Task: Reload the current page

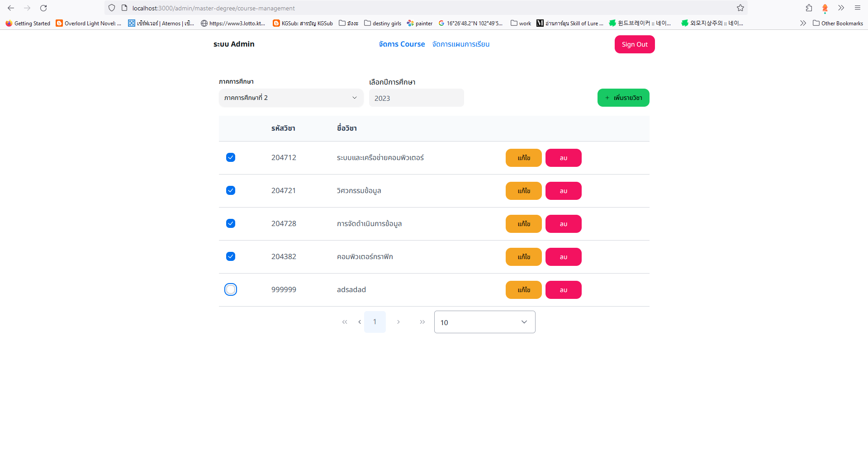Action: (x=43, y=8)
